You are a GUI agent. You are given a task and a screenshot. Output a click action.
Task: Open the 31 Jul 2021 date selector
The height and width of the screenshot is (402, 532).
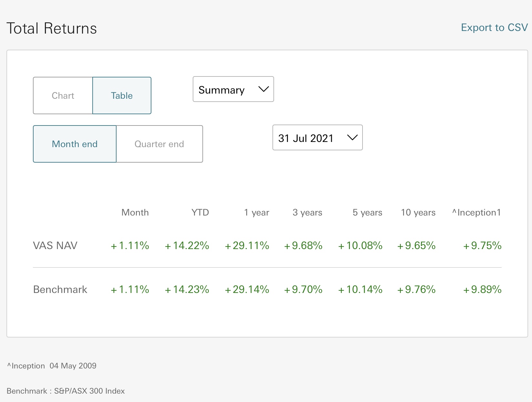[317, 137]
